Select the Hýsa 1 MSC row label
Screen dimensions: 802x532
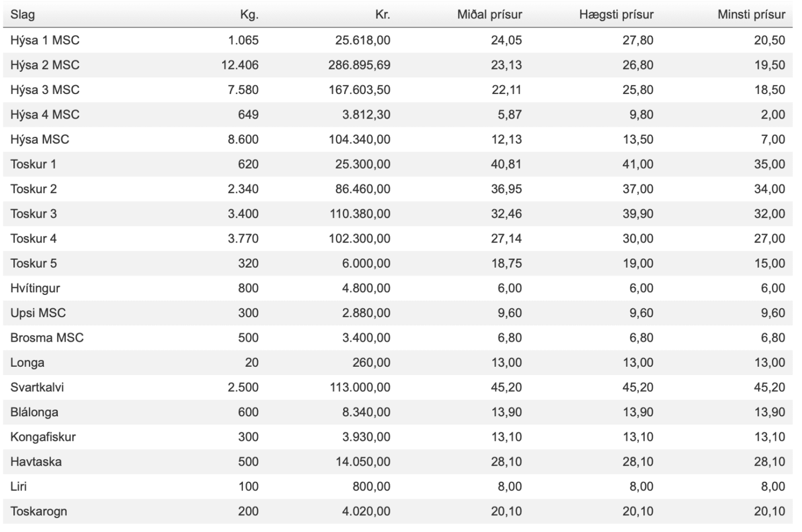coord(45,40)
